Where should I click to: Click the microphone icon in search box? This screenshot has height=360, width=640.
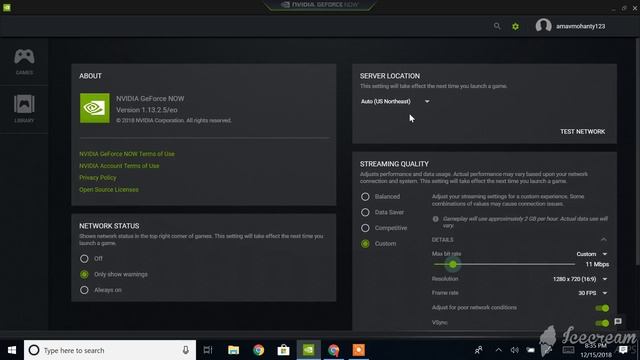186,350
